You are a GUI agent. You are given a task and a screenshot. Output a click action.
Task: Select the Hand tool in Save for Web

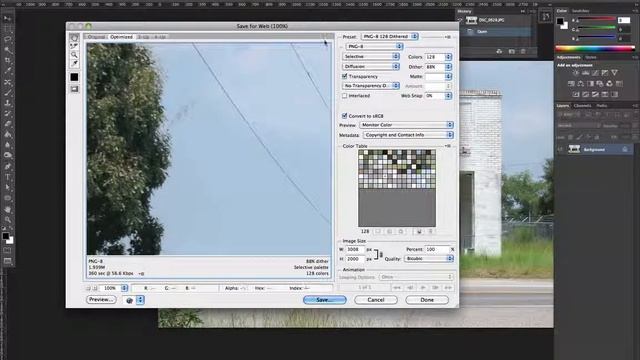point(74,38)
